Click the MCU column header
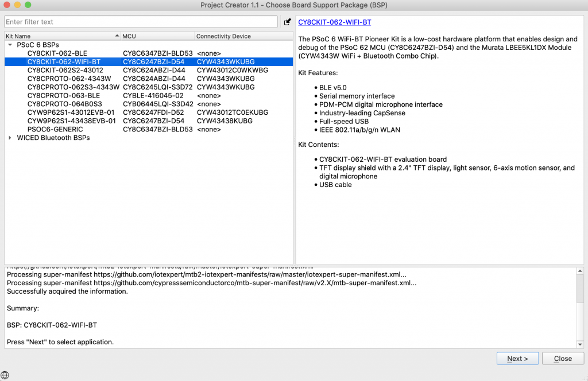The image size is (588, 381). [x=157, y=36]
